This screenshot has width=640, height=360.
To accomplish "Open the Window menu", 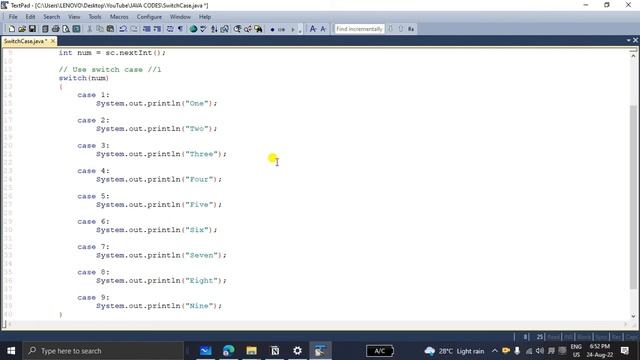I will (x=180, y=17).
